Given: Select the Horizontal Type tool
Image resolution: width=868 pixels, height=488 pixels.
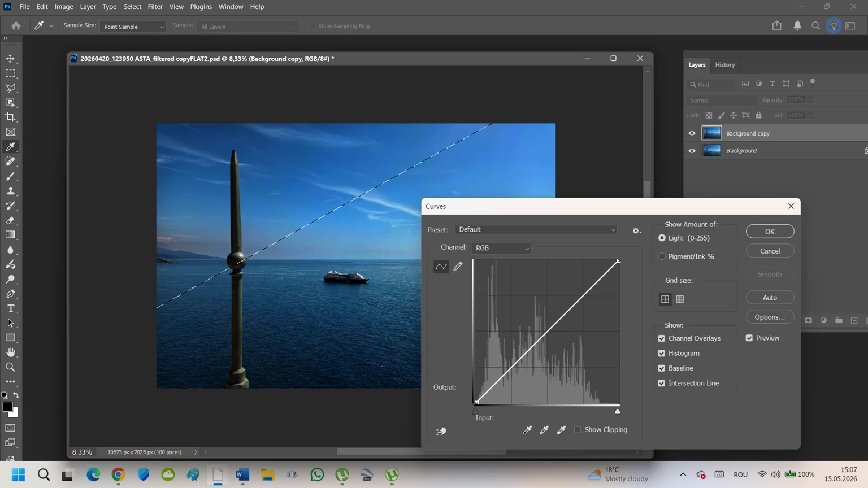Looking at the screenshot, I should 10,308.
